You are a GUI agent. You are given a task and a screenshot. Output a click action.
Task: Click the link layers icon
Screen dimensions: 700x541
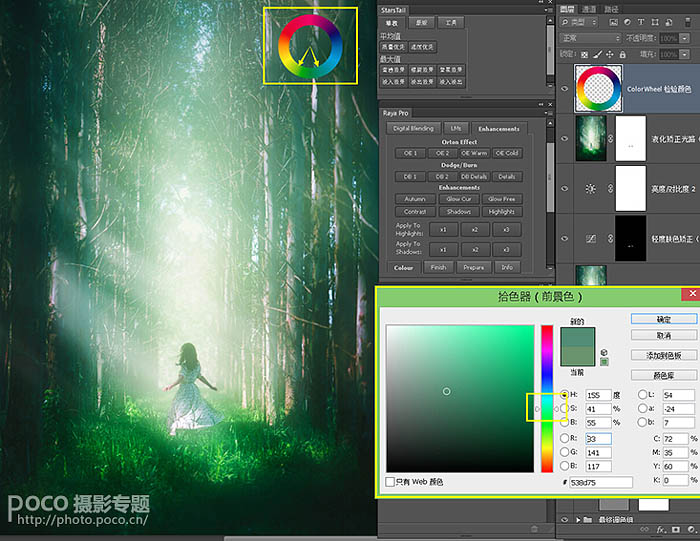coord(644,529)
